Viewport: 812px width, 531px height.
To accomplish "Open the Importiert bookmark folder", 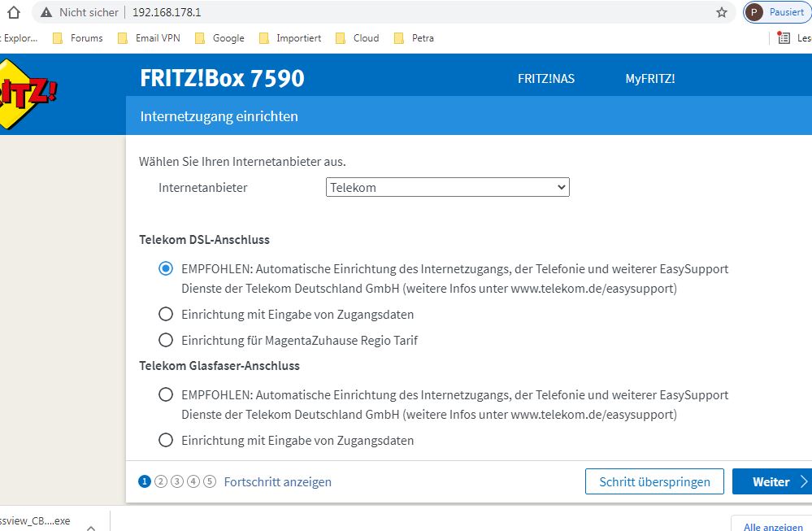I will point(290,38).
